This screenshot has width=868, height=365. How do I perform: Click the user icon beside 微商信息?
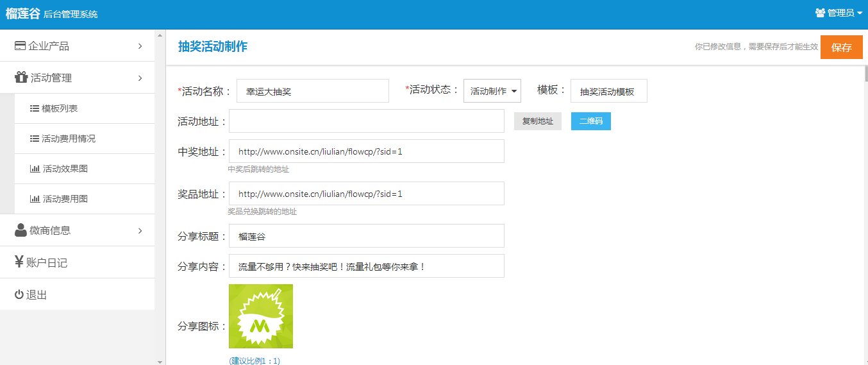point(21,230)
